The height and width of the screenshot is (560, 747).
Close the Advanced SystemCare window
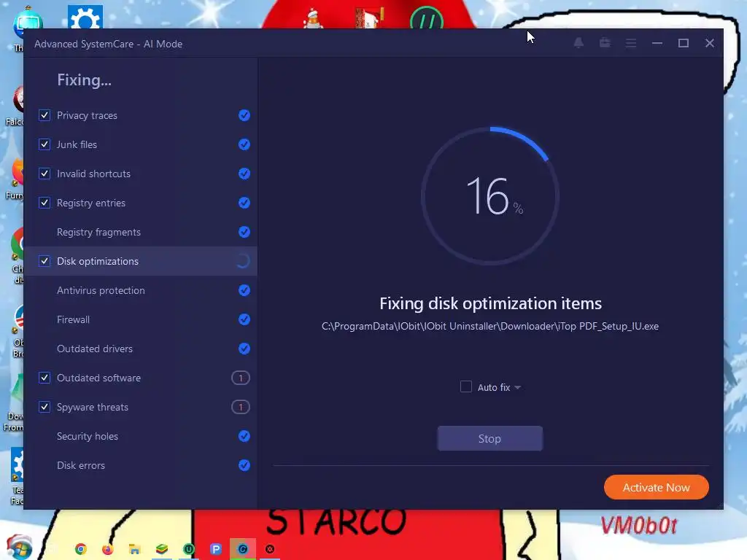(709, 43)
